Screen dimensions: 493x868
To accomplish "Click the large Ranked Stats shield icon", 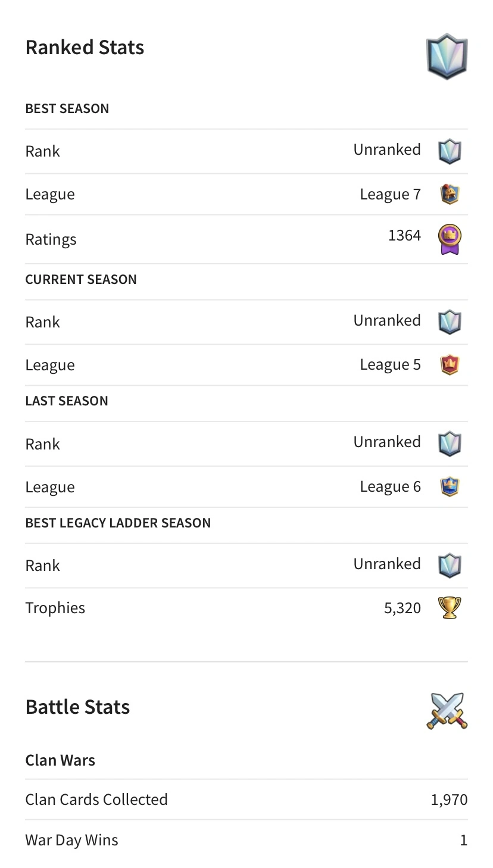I will tap(447, 57).
